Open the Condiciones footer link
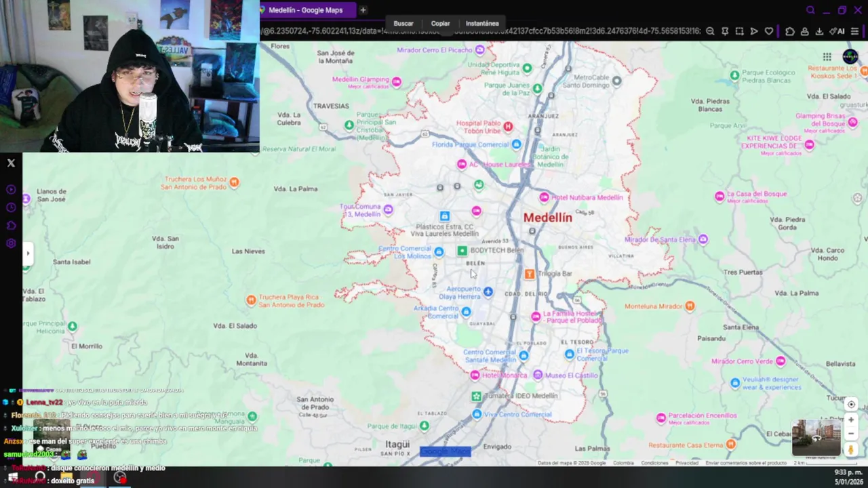Viewport: 868px width, 488px height. [655, 463]
